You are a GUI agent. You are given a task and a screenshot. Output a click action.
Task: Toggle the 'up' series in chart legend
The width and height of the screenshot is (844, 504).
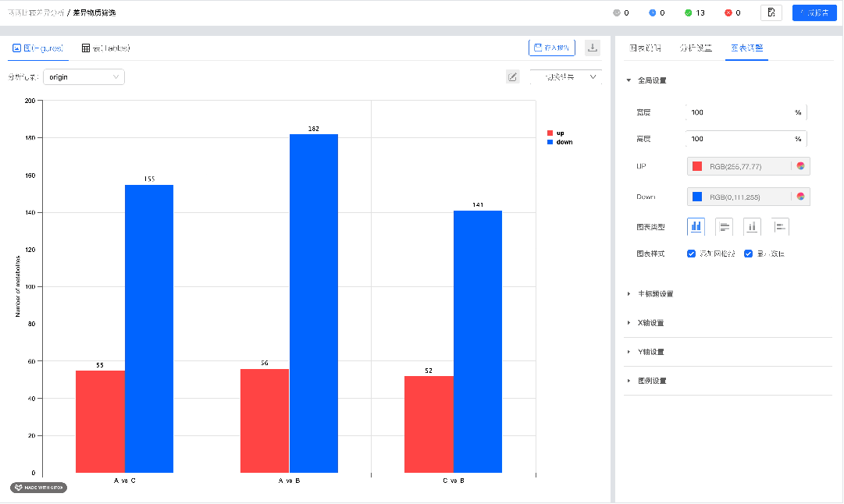tap(555, 133)
